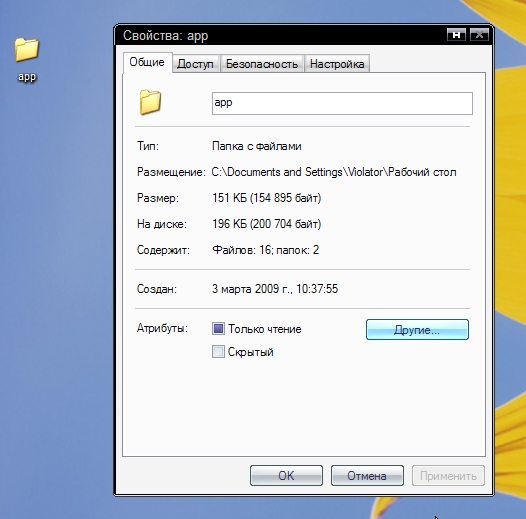Switch to the Безопасность tab

[x=262, y=64]
